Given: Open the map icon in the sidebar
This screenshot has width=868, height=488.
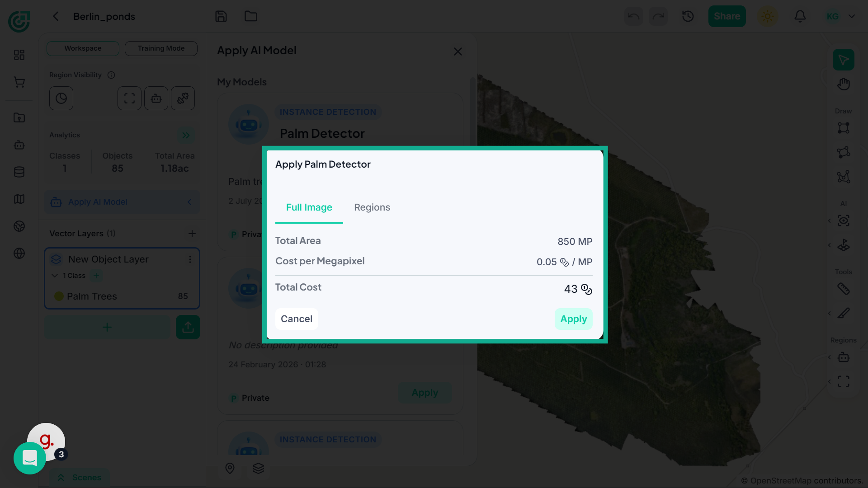Looking at the screenshot, I should click(19, 199).
